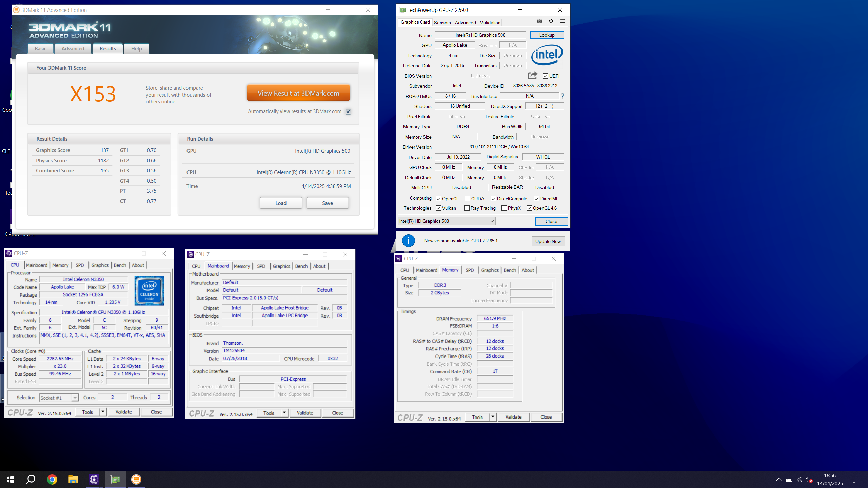Click the Bus Interface question mark icon
Screen dimensions: 868x488
pos(562,96)
